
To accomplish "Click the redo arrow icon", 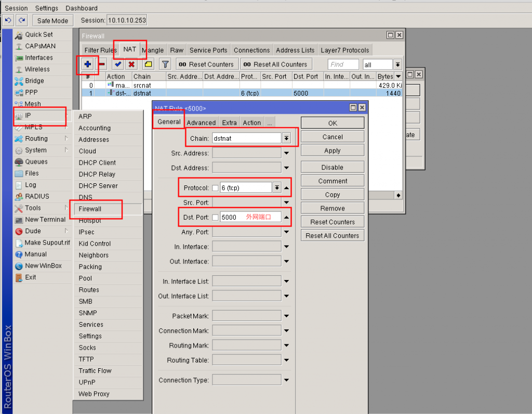I will coord(22,20).
